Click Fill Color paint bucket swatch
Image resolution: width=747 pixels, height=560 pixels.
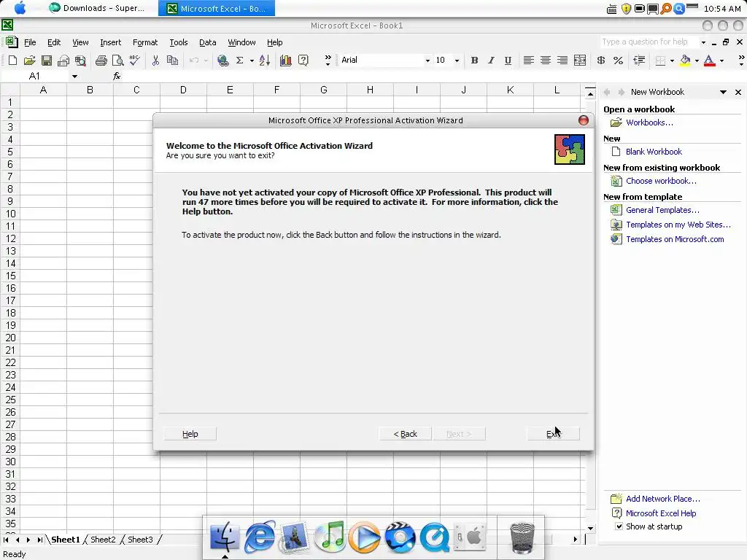click(686, 61)
